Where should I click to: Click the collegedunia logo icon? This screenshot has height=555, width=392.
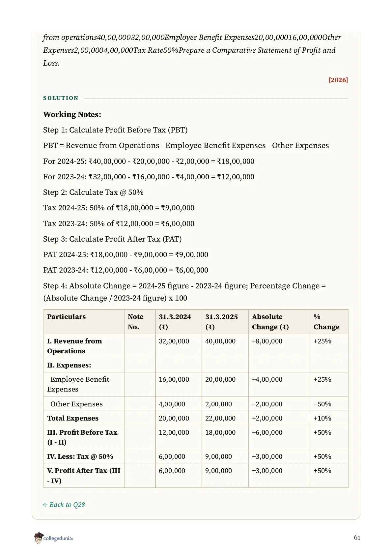[39, 538]
